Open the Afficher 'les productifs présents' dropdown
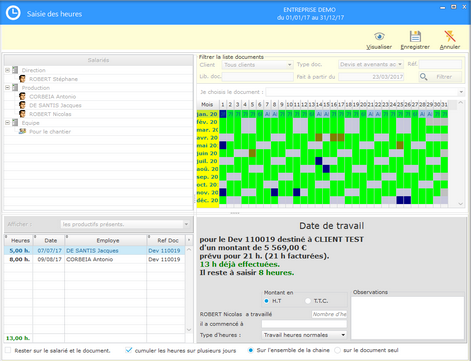The image size is (471, 361). (x=186, y=224)
